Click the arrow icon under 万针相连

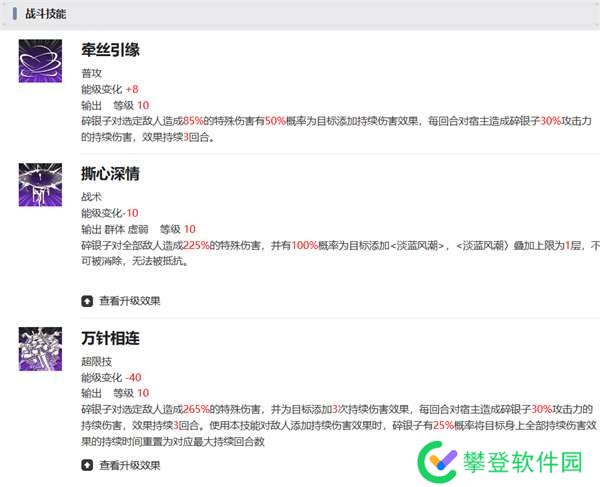[88, 465]
